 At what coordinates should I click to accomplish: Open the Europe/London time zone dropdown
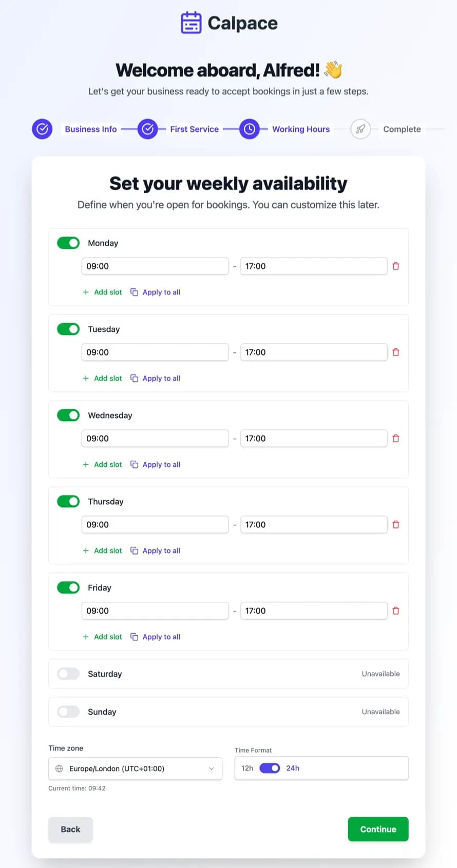point(136,768)
